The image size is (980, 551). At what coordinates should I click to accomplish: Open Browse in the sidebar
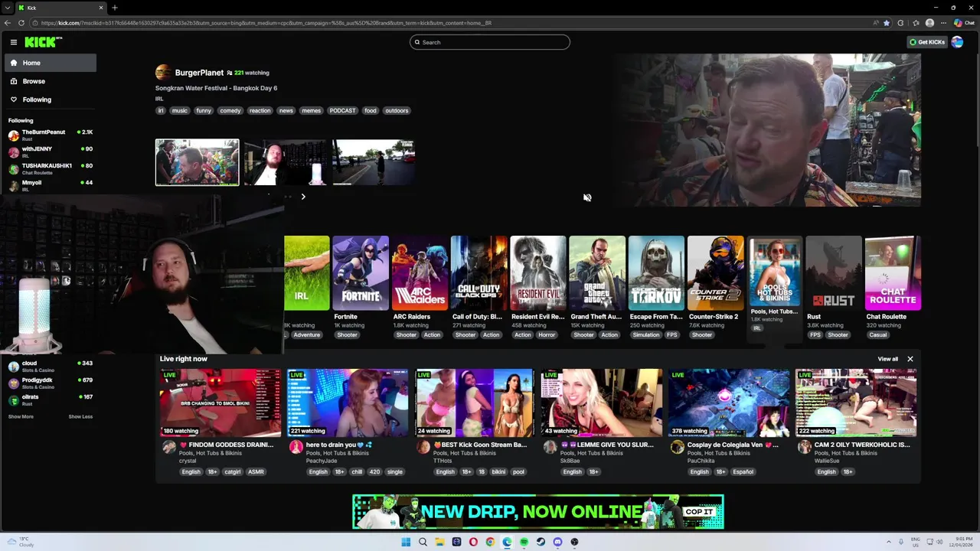[x=50, y=81]
